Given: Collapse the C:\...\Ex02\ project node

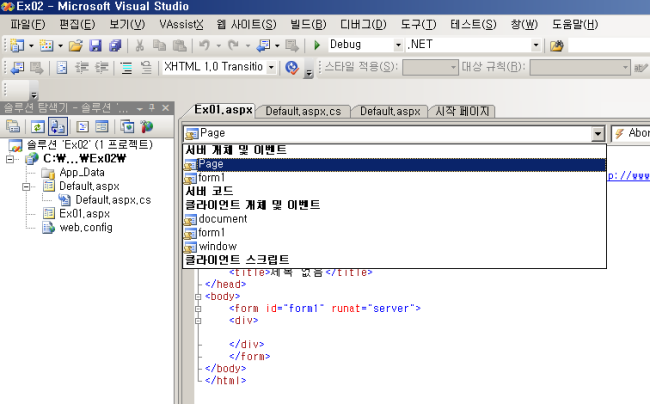Looking at the screenshot, I should (12, 158).
